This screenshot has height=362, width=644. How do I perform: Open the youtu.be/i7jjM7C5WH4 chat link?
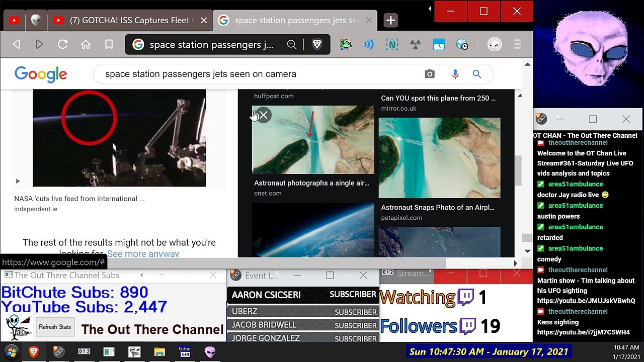584,332
